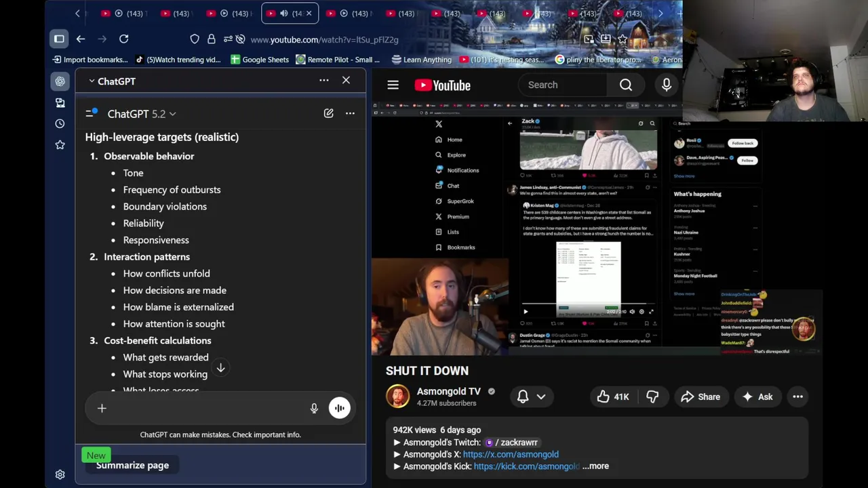Expand the ChatGPT sidebar title dropdown
Viewport: 868px width, 488px height.
[x=112, y=81]
